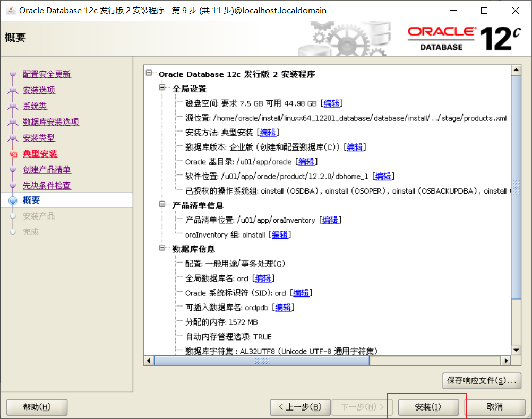Select the 源位置 products.xml row
This screenshot has width=532, height=419.
click(346, 118)
